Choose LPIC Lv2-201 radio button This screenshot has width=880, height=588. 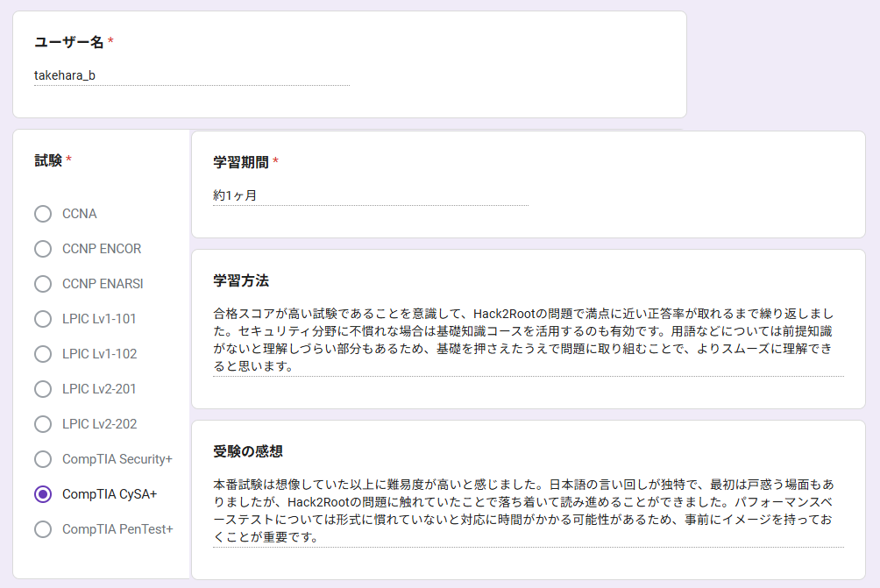pyautogui.click(x=43, y=389)
